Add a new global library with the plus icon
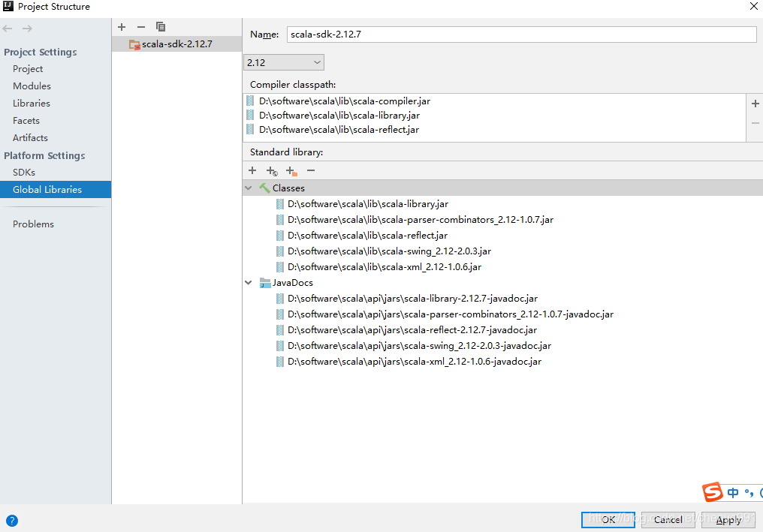Viewport: 763px width, 532px height. 122,27
